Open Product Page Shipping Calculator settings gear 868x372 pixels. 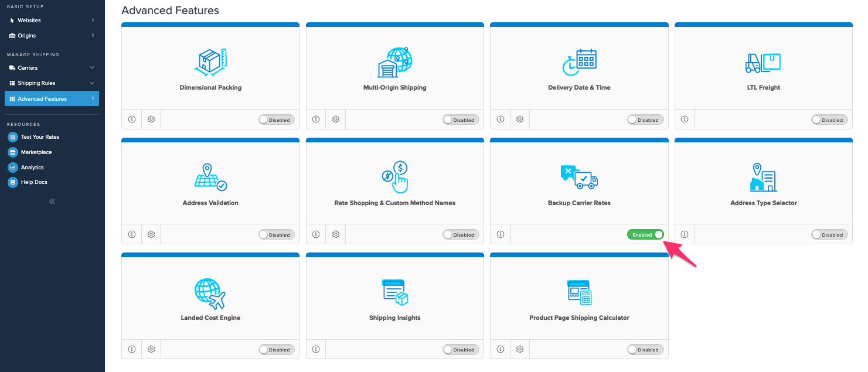[520, 349]
